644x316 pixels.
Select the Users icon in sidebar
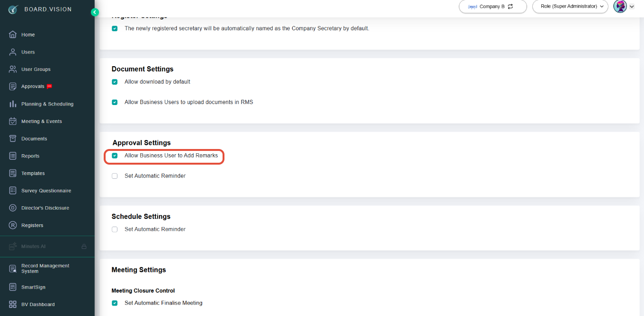pos(13,52)
